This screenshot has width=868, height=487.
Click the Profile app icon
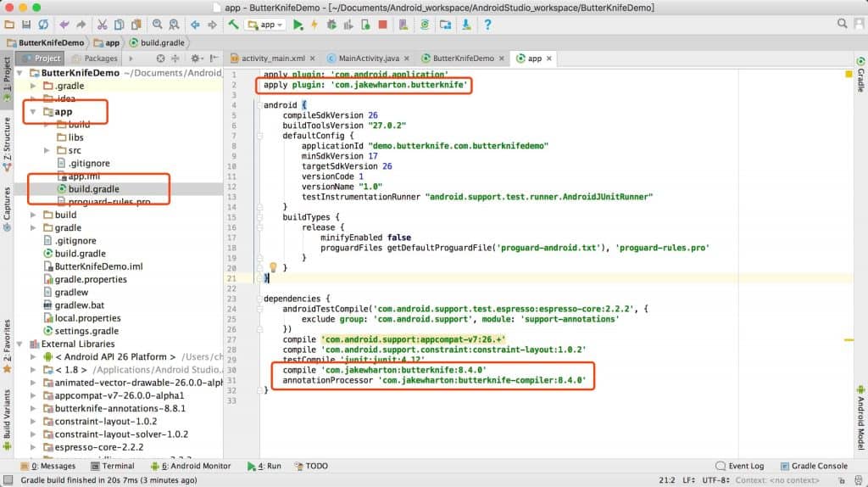(x=348, y=25)
